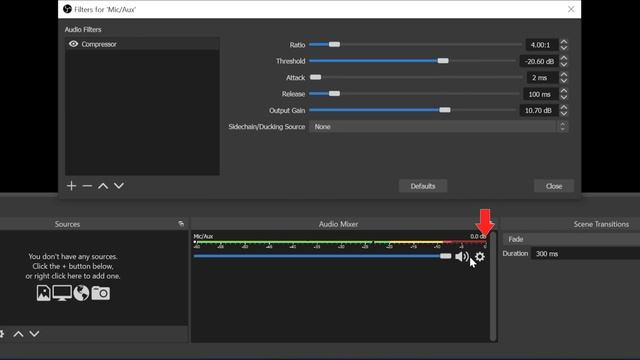Viewport: 640px width, 360px height.
Task: Click the Threshold value field -20.60 dB
Action: [x=539, y=61]
